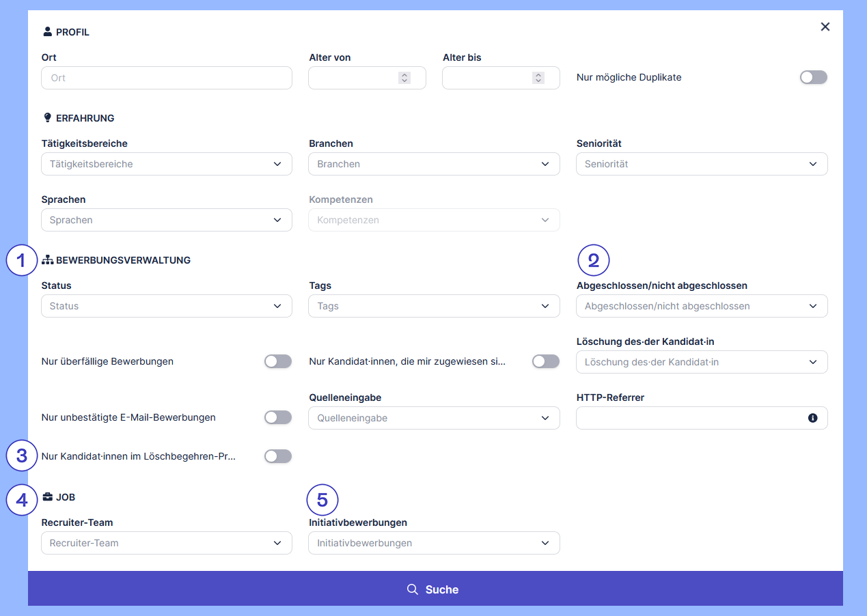Click the Alter von stepper arrows
867x616 pixels.
[x=404, y=78]
